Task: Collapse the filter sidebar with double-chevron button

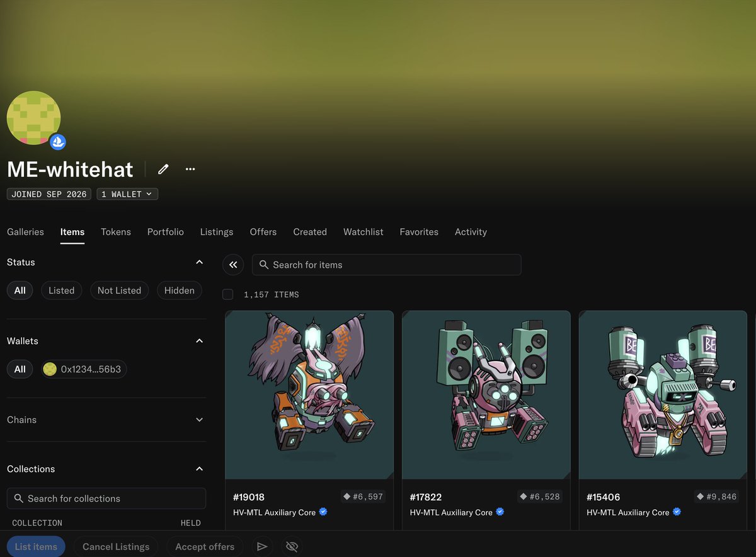Action: (233, 265)
